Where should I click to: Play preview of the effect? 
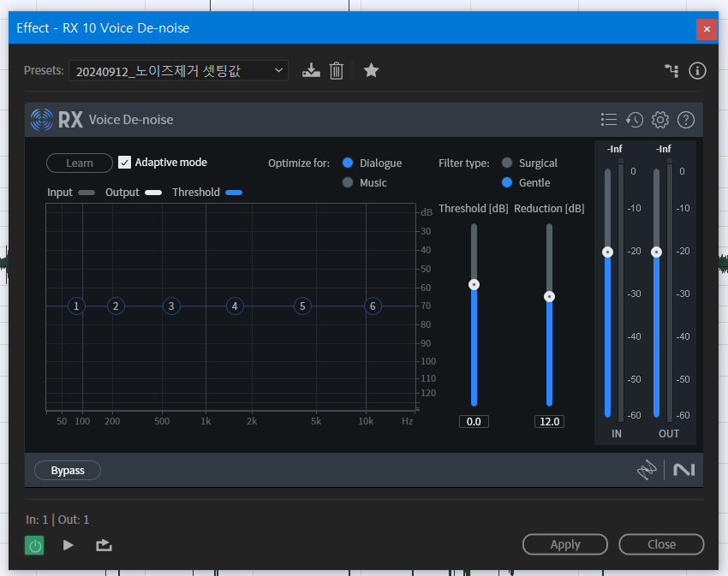tap(69, 545)
